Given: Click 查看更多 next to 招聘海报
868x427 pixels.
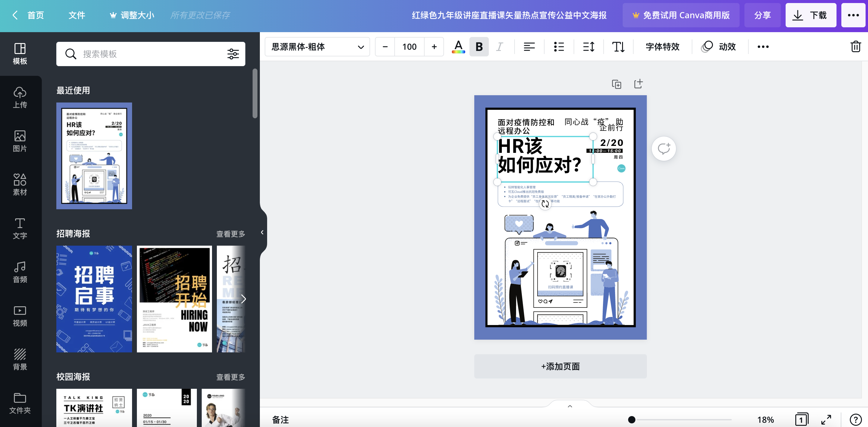Looking at the screenshot, I should coord(230,234).
